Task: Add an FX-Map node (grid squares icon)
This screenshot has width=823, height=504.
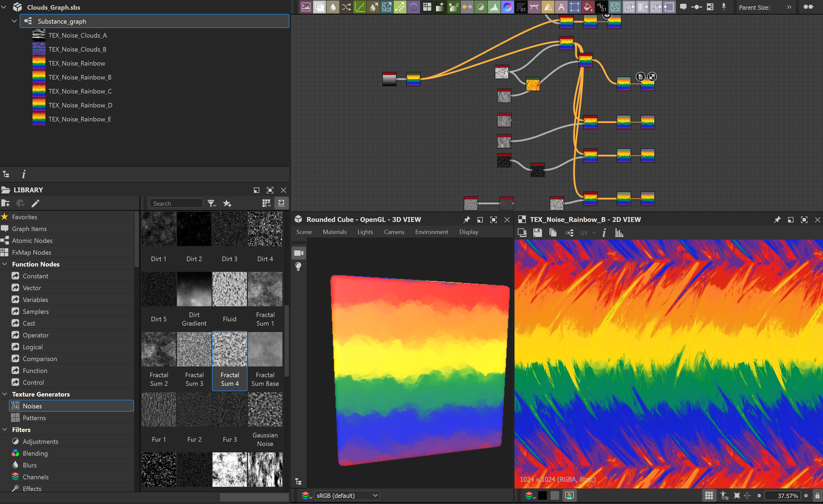Action: pyautogui.click(x=427, y=7)
